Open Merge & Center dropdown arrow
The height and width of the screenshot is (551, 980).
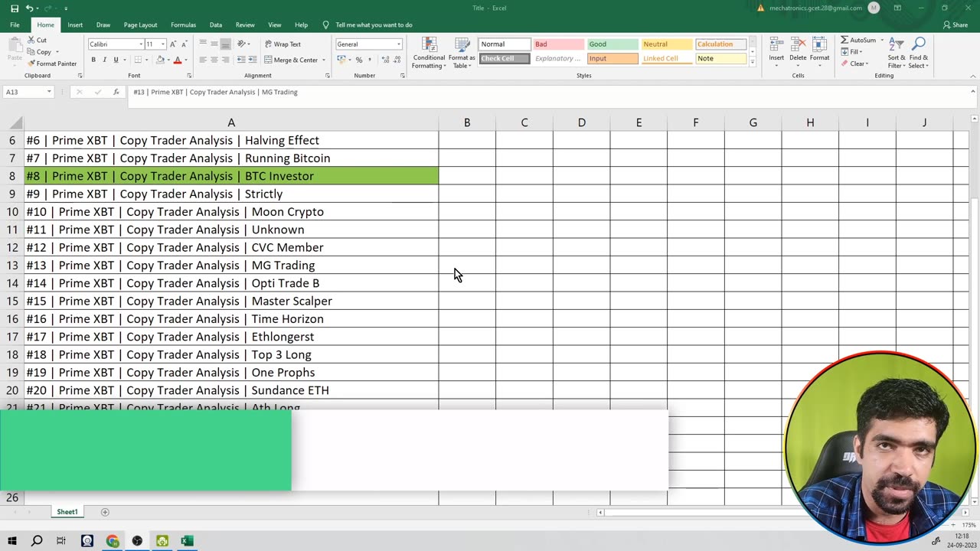point(324,60)
